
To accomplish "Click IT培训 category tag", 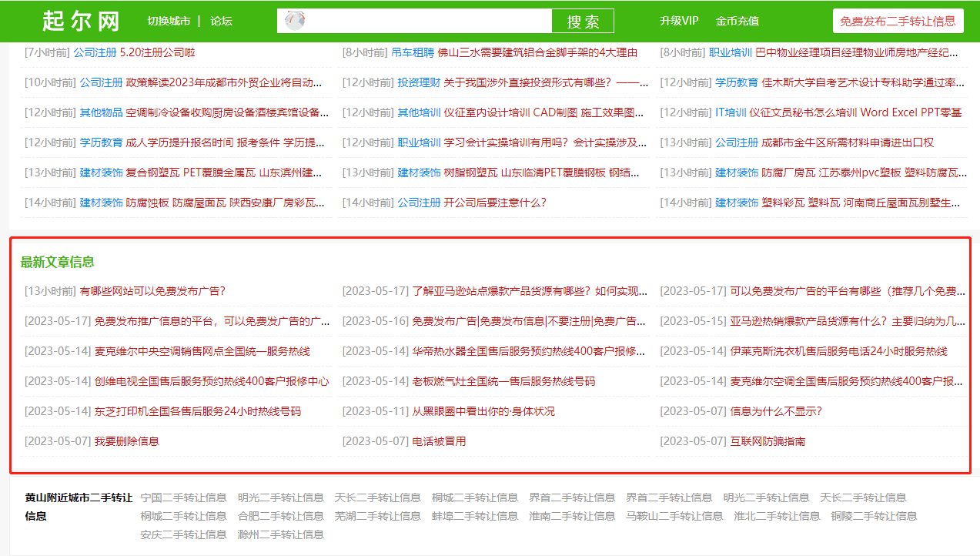I will click(731, 112).
